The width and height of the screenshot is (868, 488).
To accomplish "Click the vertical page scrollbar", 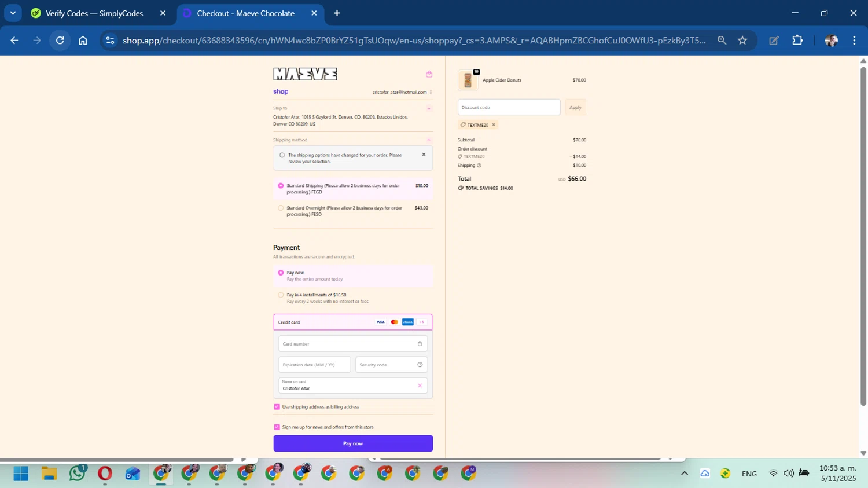I will (x=863, y=236).
